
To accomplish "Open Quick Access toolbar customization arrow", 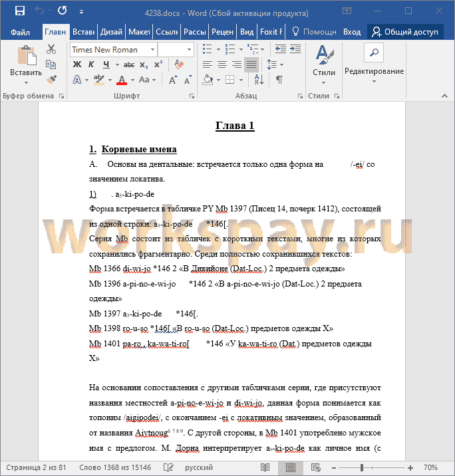I will 81,12.
